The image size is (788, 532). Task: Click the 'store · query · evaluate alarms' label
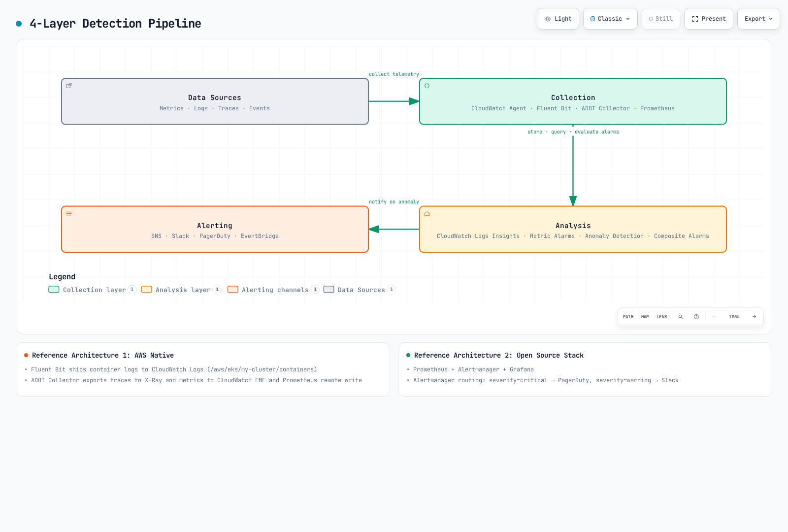tap(573, 132)
